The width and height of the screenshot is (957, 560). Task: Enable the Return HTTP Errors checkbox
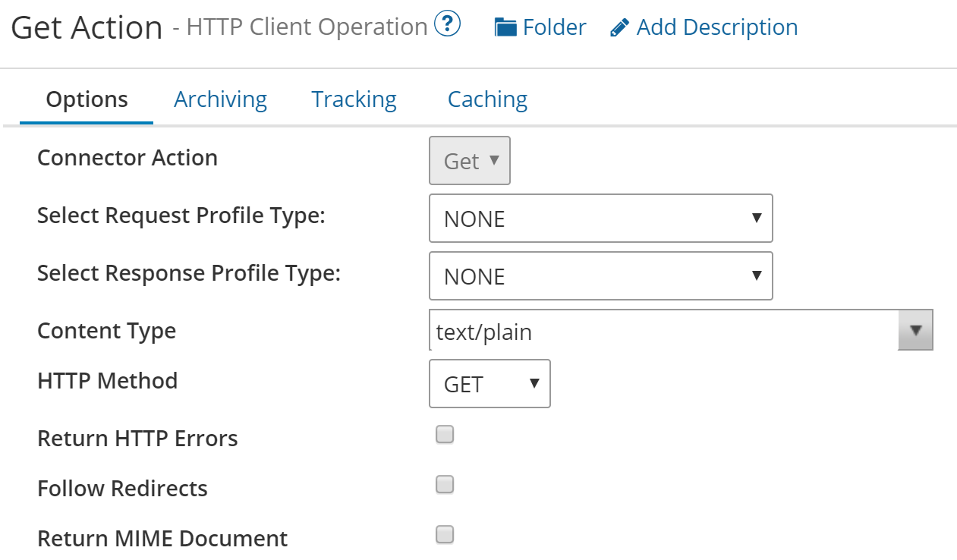tap(444, 433)
